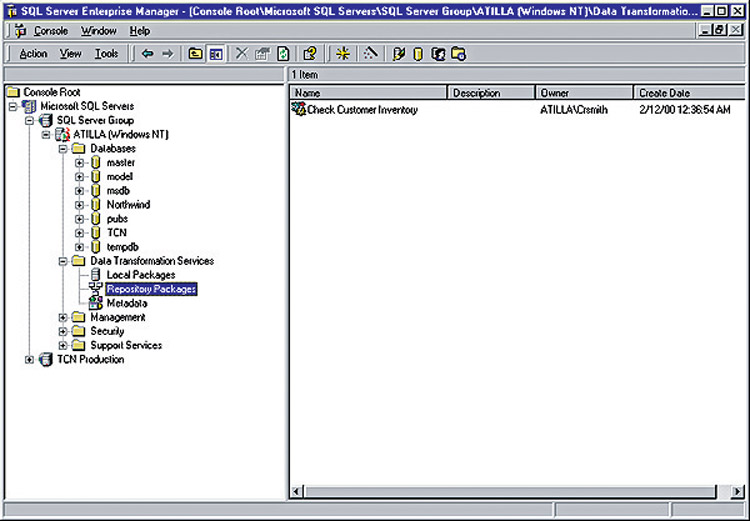This screenshot has width=750, height=521.
Task: Click the Metadata icon in tree
Action: tap(96, 303)
